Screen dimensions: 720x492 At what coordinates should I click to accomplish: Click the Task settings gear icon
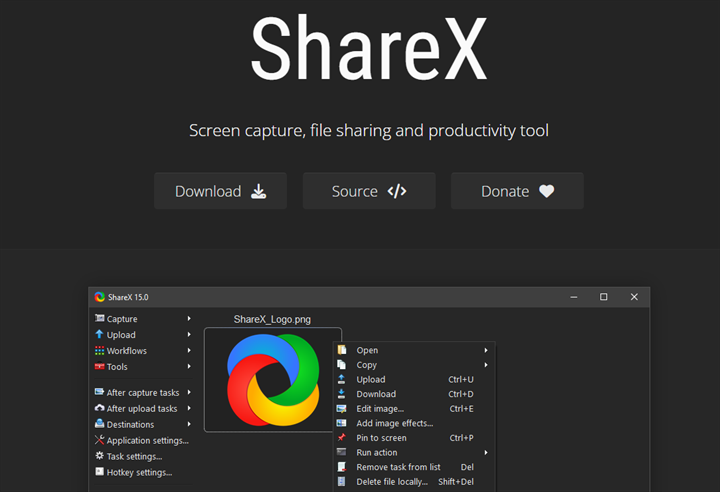(x=99, y=456)
